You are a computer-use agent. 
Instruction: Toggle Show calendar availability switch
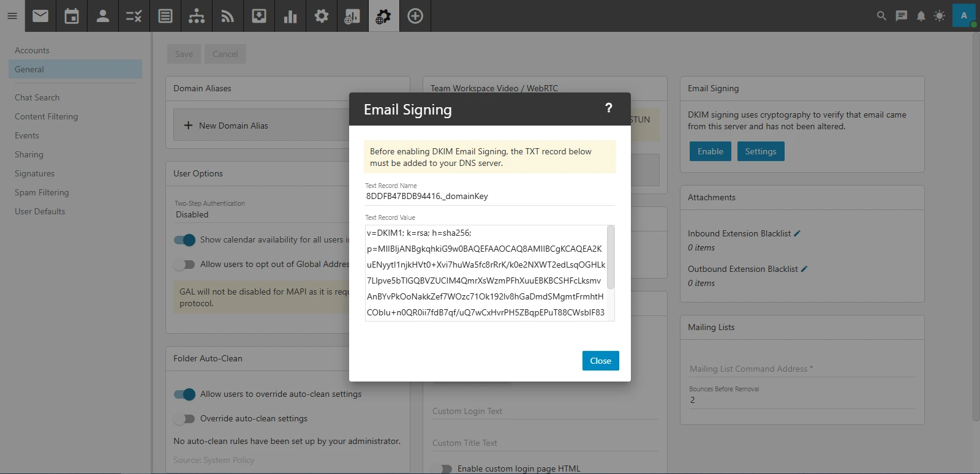184,240
